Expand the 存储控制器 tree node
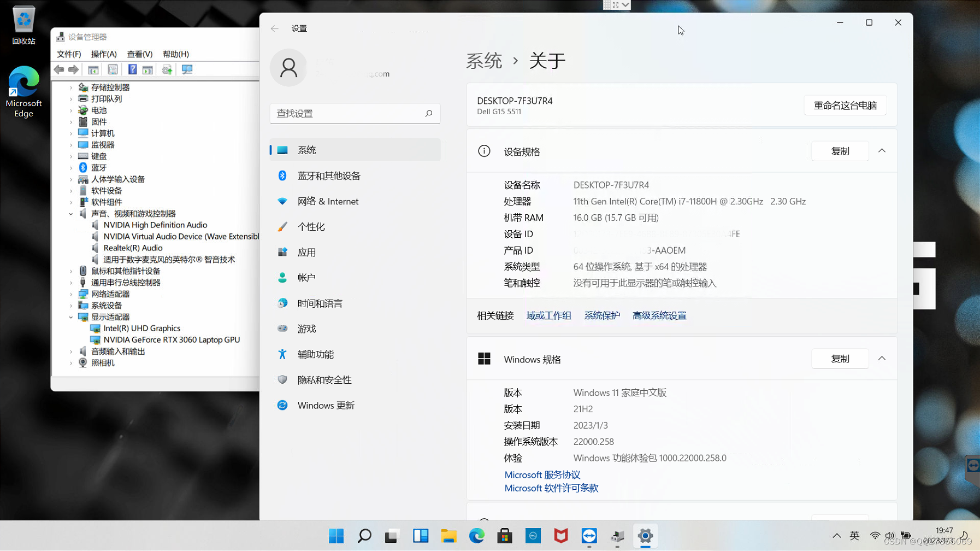The width and height of the screenshot is (980, 551). pyautogui.click(x=71, y=87)
